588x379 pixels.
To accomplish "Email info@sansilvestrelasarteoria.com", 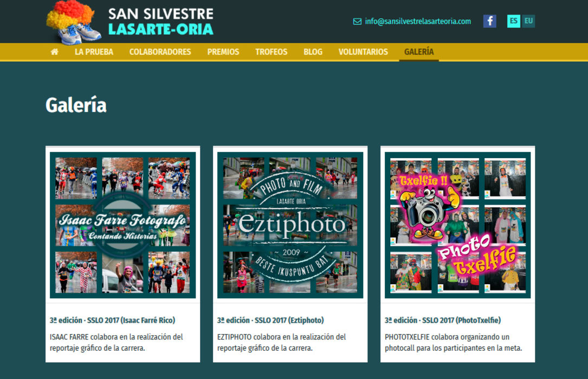I will (418, 21).
